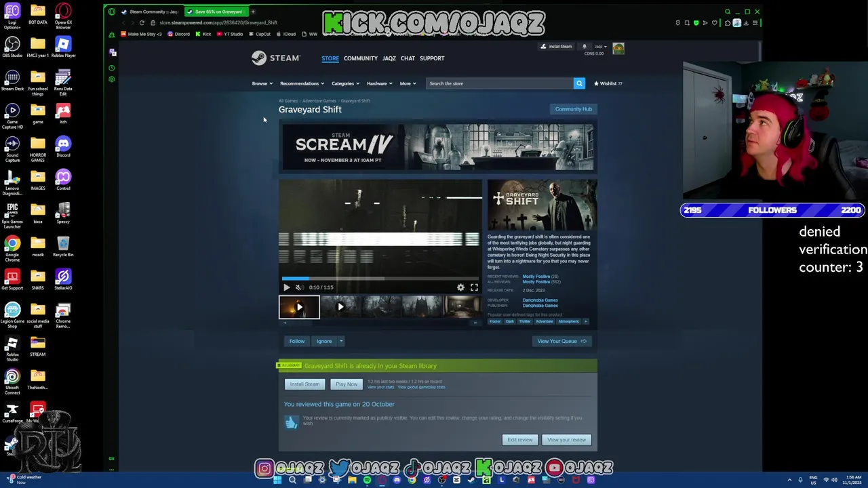The height and width of the screenshot is (488, 868).
Task: Unmute the trailer with the speaker icon
Action: pyautogui.click(x=299, y=287)
